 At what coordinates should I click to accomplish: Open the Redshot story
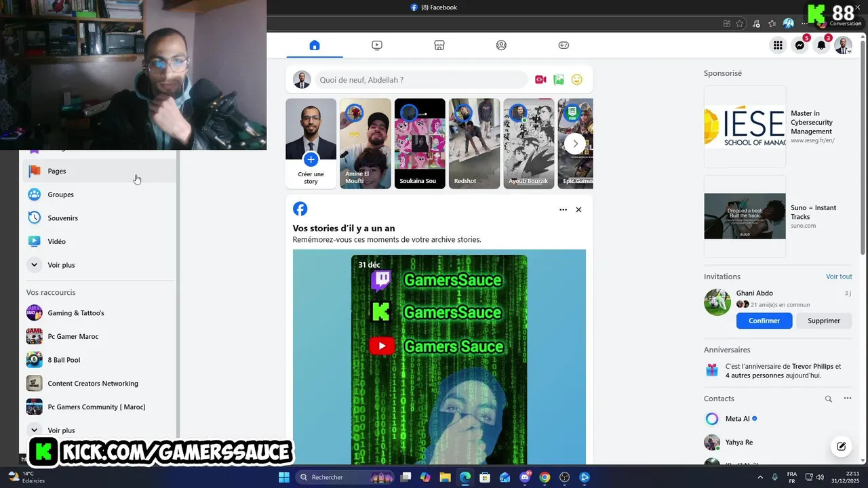click(474, 144)
